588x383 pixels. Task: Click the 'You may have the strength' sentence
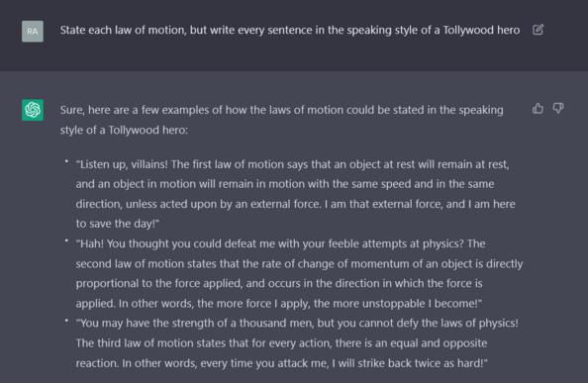[297, 323]
